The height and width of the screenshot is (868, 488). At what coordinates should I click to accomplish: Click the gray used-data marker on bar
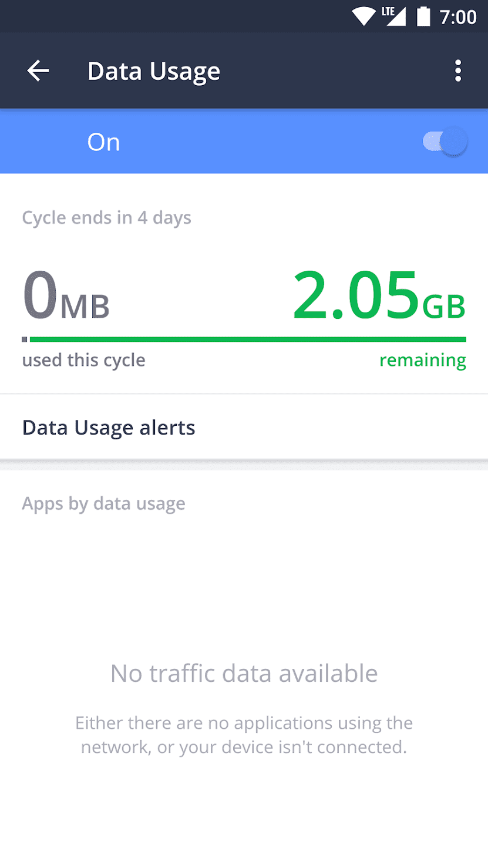pos(25,339)
